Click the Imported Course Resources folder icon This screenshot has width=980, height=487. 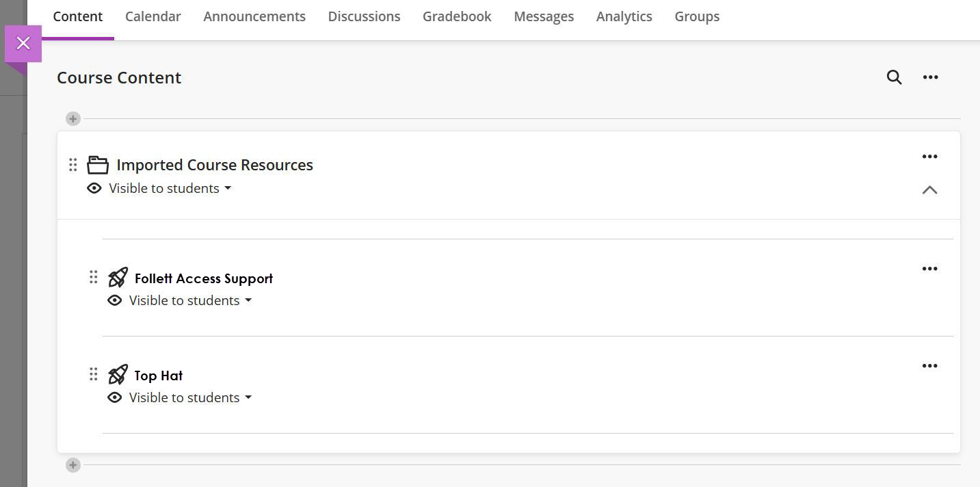pyautogui.click(x=98, y=165)
